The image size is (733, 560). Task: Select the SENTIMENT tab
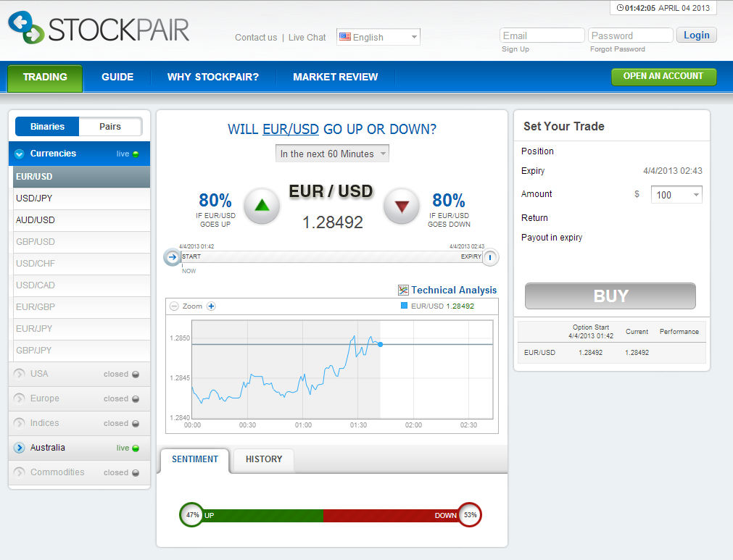[x=195, y=459]
